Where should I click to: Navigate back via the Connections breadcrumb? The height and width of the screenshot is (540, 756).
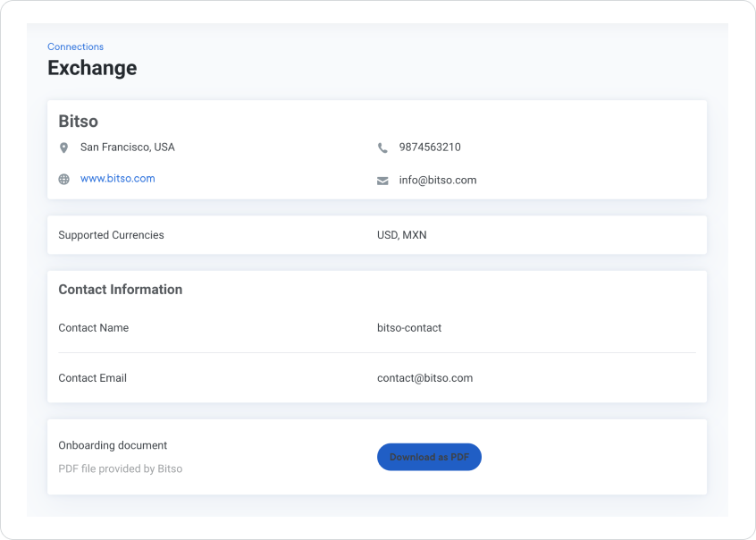[x=75, y=46]
